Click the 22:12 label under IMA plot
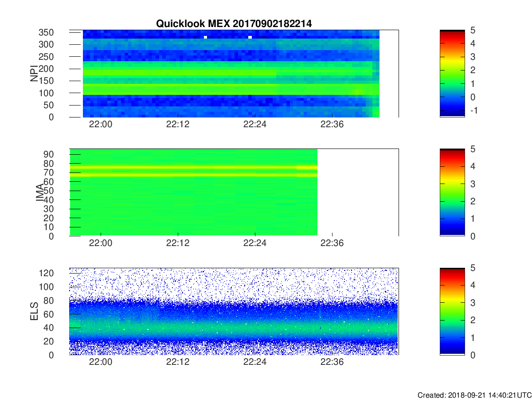Viewport: 532px width, 399px height. (178, 243)
